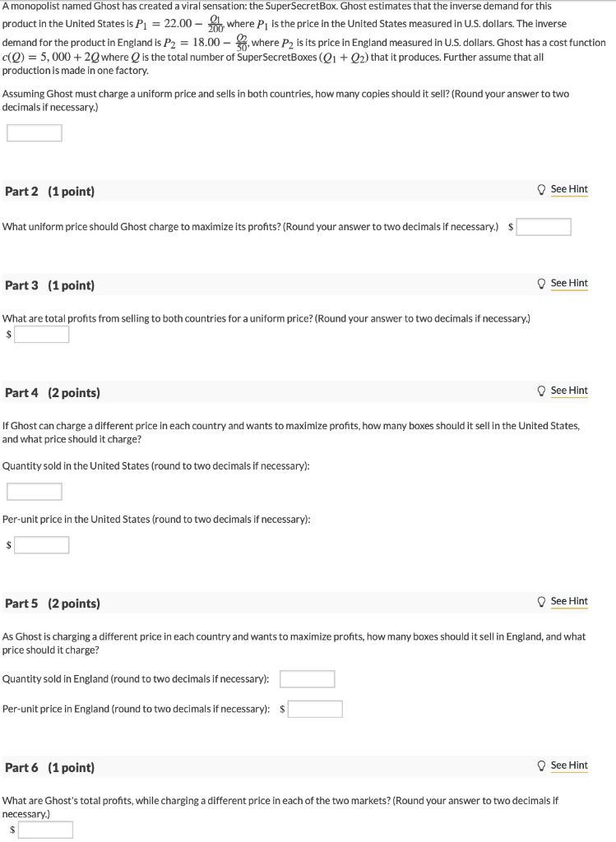Click the lightbulb hint icon in Part 4
The width and height of the screenshot is (616, 842).
[541, 391]
